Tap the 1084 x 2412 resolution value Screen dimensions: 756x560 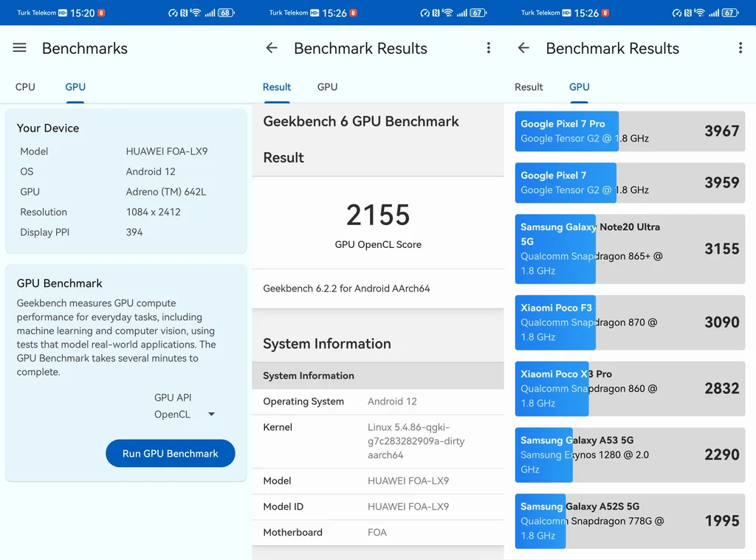(x=153, y=212)
